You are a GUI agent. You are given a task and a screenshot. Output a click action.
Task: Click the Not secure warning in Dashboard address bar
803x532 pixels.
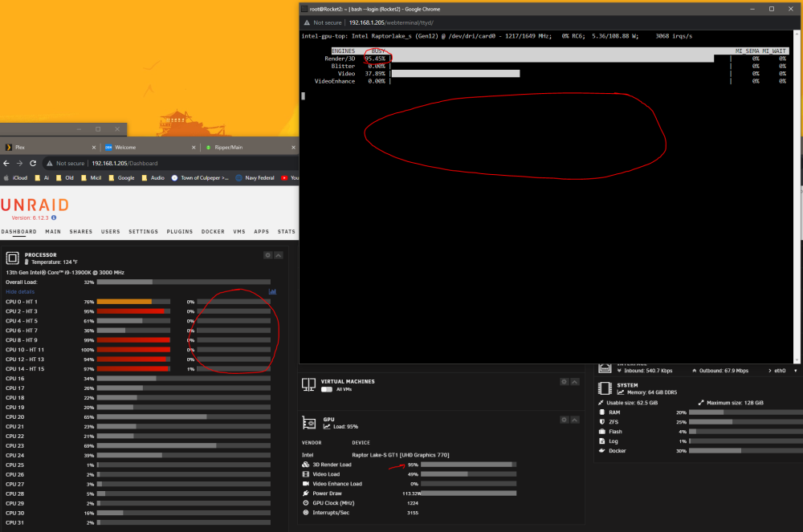coord(66,164)
